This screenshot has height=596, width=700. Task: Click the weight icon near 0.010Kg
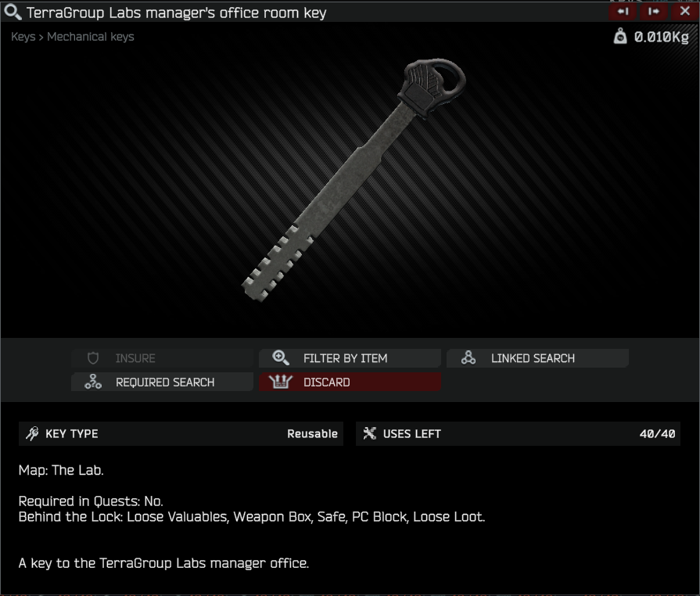pyautogui.click(x=620, y=36)
